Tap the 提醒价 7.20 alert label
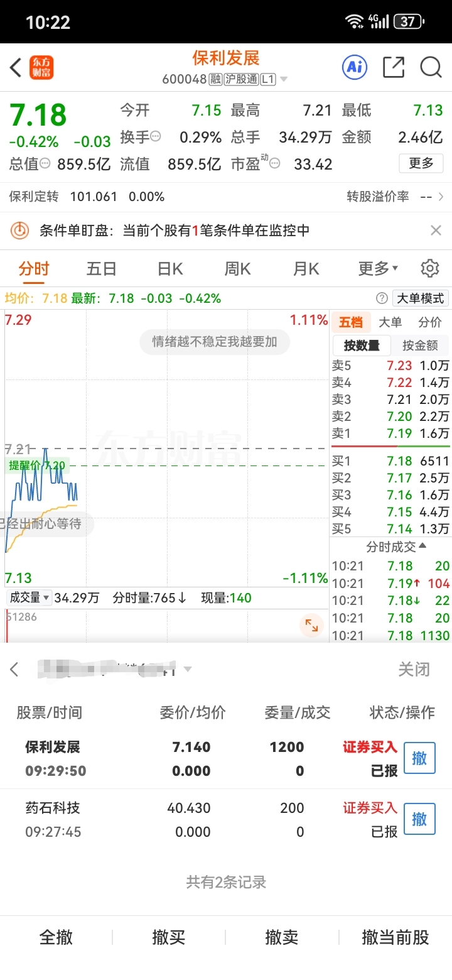452x980 pixels. tap(37, 465)
